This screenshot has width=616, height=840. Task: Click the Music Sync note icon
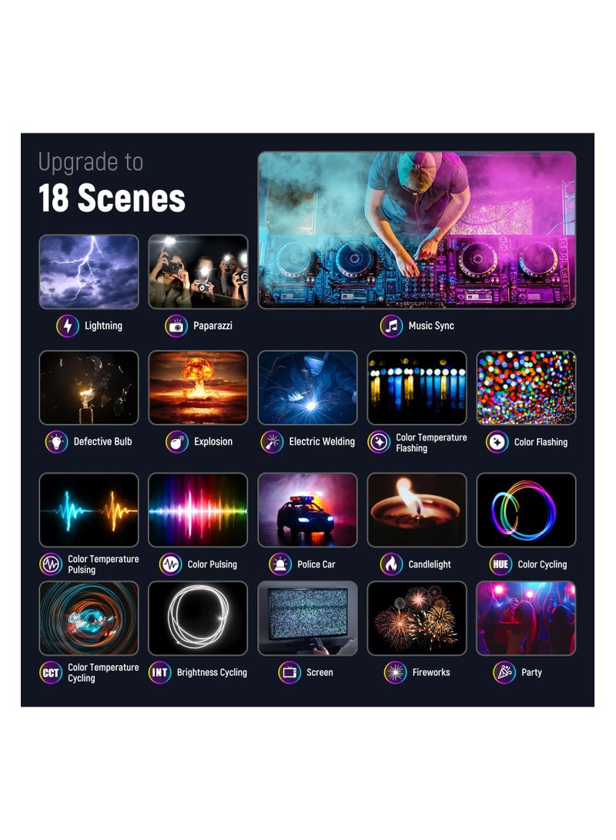(x=392, y=326)
